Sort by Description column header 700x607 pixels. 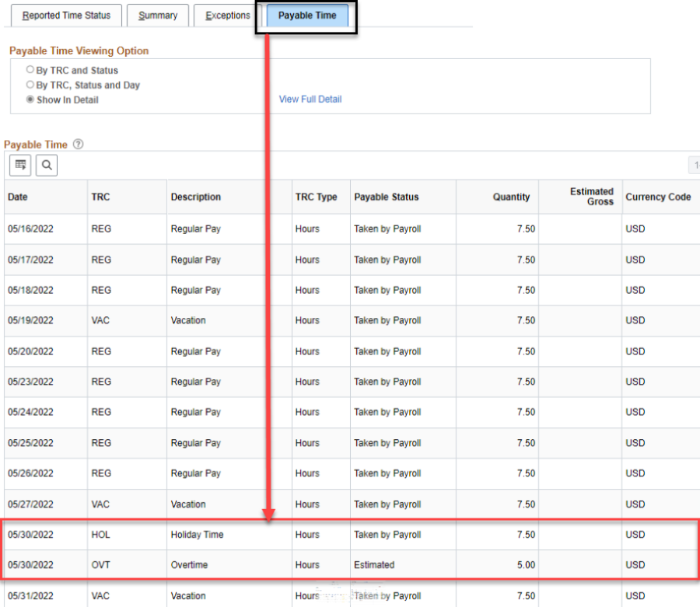195,197
